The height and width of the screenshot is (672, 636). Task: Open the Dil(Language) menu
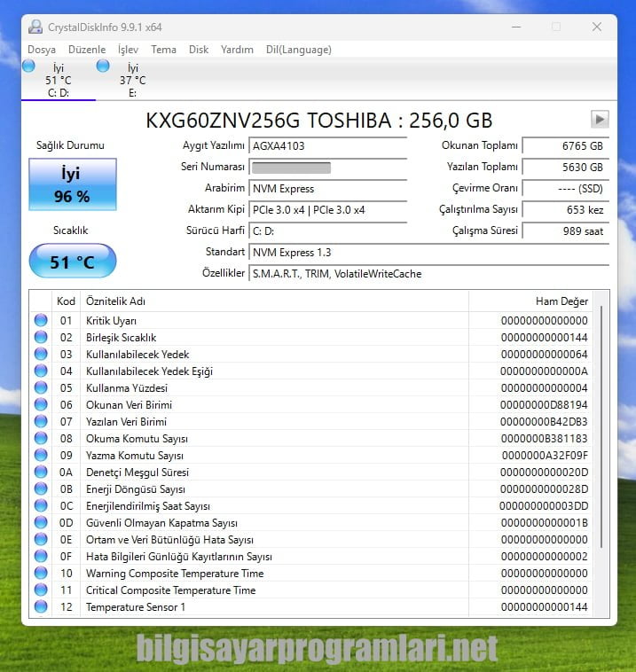(299, 50)
